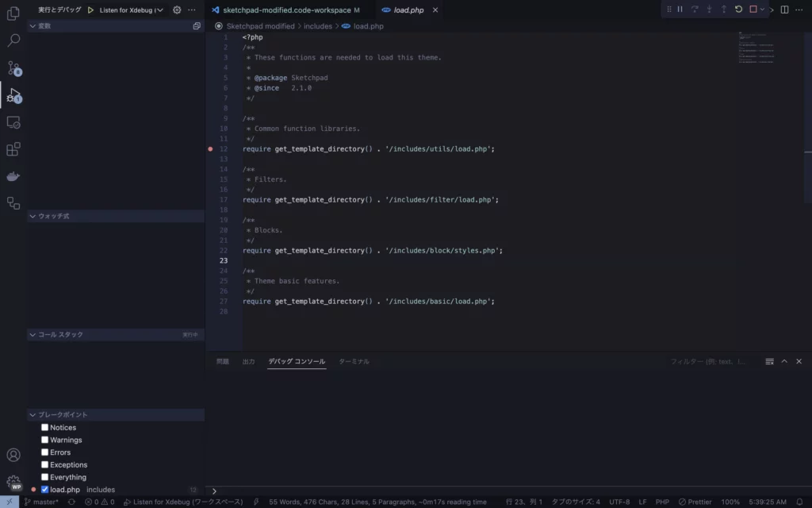Click the Step Into debug icon
The height and width of the screenshot is (508, 812).
(x=710, y=10)
